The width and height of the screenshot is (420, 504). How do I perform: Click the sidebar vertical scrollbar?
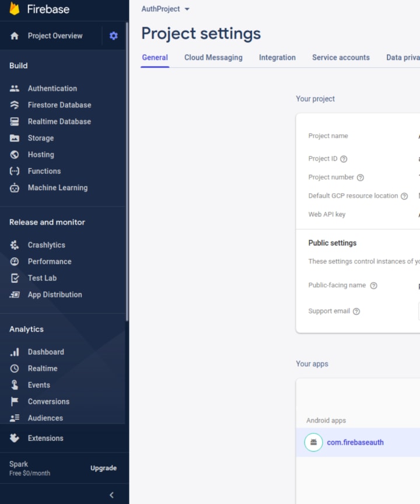pyautogui.click(x=127, y=172)
